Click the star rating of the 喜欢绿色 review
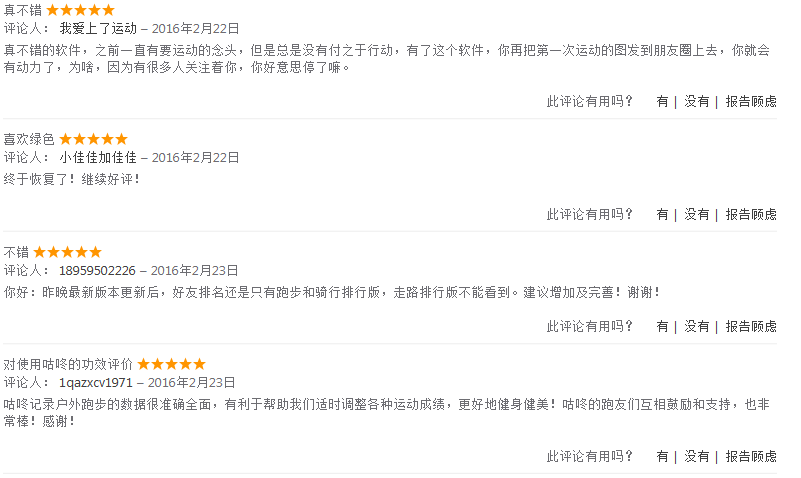 pos(93,139)
